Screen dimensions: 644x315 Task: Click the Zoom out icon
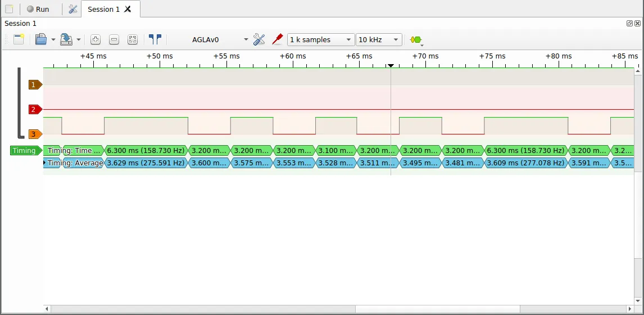pyautogui.click(x=114, y=39)
